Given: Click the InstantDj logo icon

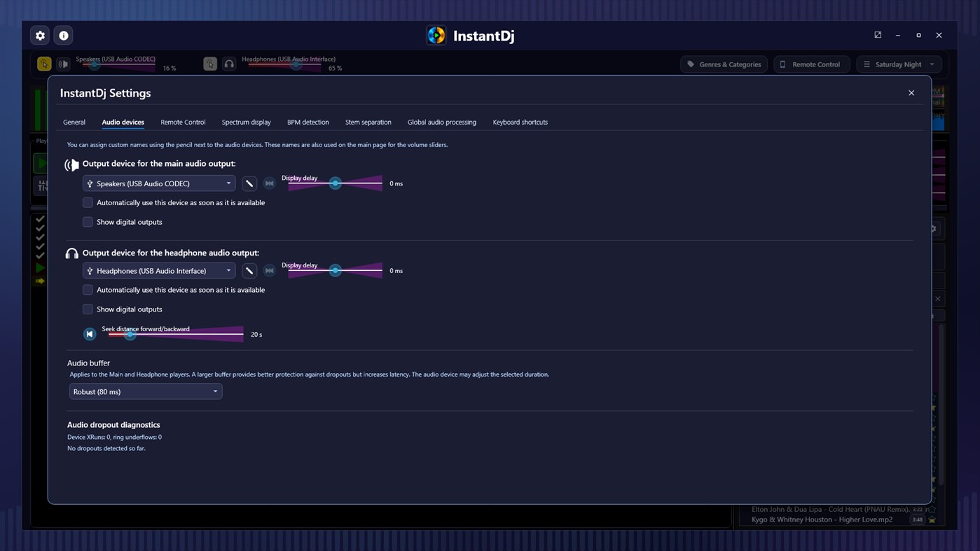Looking at the screenshot, I should tap(436, 36).
